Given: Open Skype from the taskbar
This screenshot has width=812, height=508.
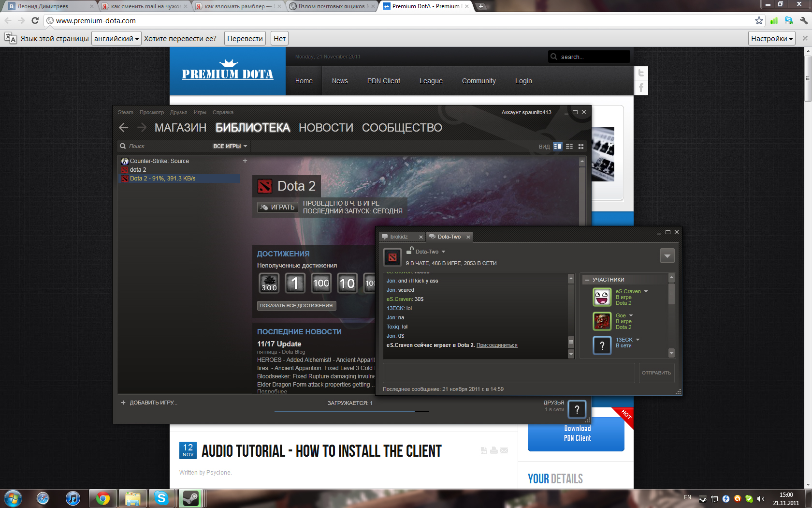Looking at the screenshot, I should pos(161,498).
